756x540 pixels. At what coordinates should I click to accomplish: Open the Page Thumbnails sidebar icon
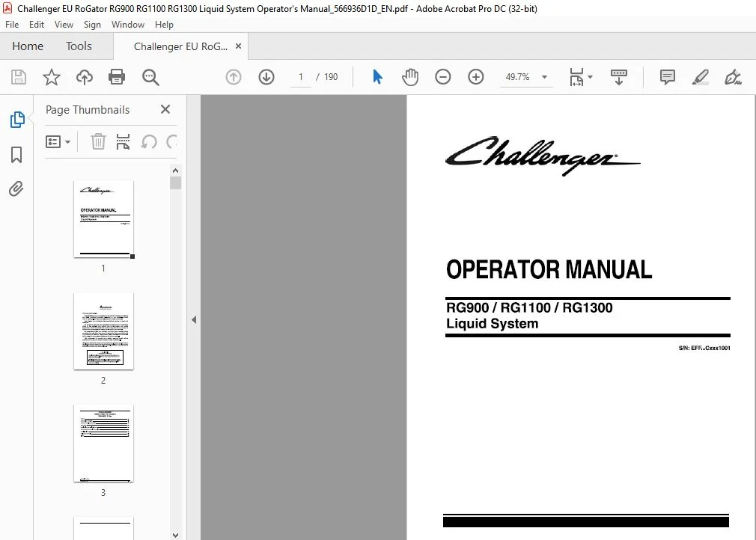point(17,120)
